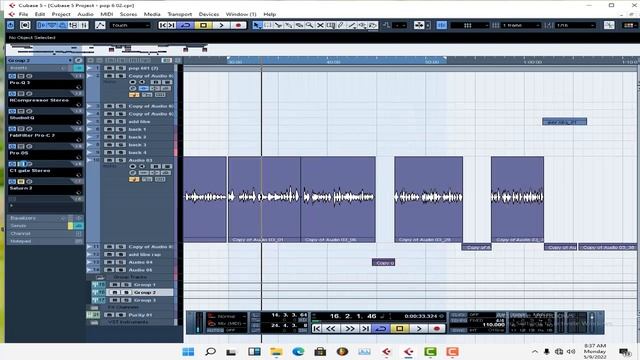Select the Copy of Audio 03_06 audio clip

click(338, 199)
